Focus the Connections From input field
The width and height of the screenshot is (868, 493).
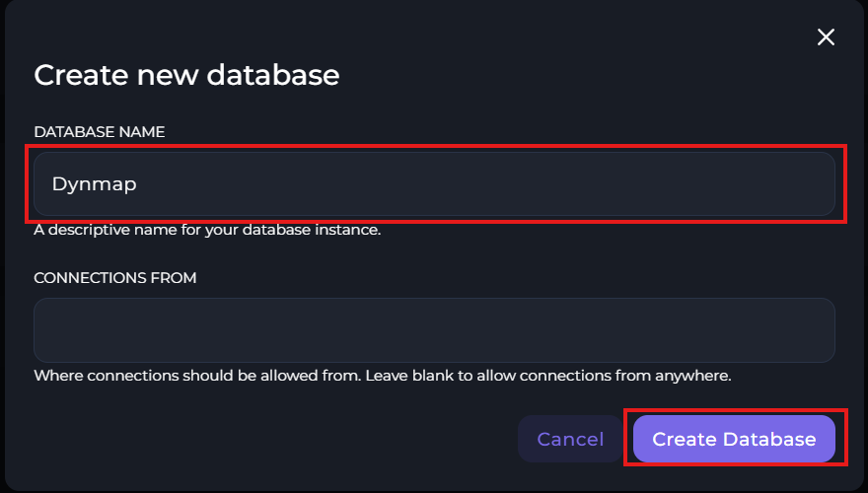click(434, 330)
